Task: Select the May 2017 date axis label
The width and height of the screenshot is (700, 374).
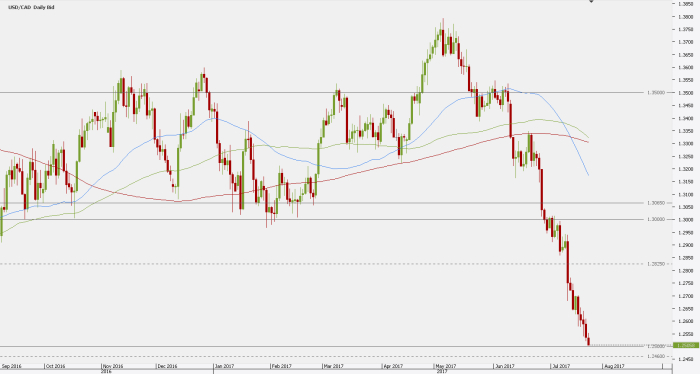Action: [446, 366]
